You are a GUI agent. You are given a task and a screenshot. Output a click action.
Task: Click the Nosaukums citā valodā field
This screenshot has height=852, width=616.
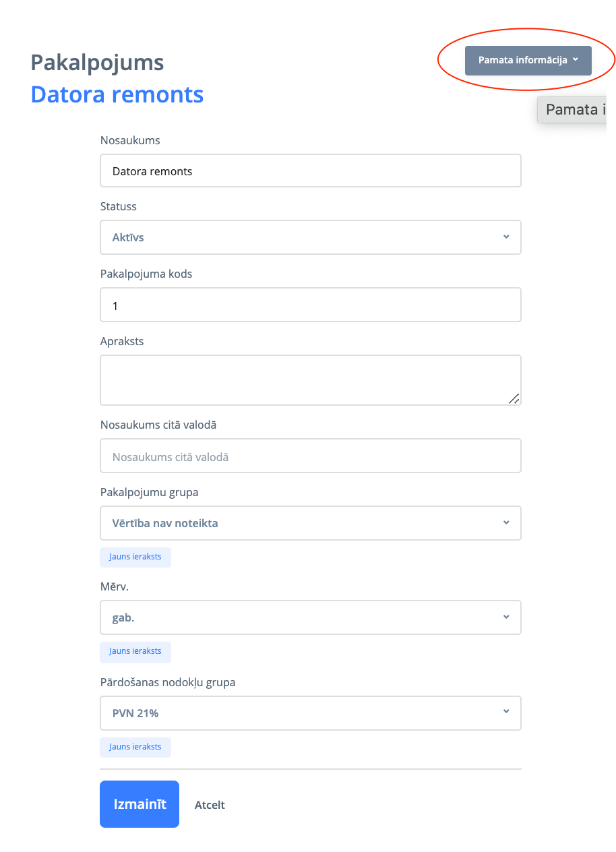point(310,456)
